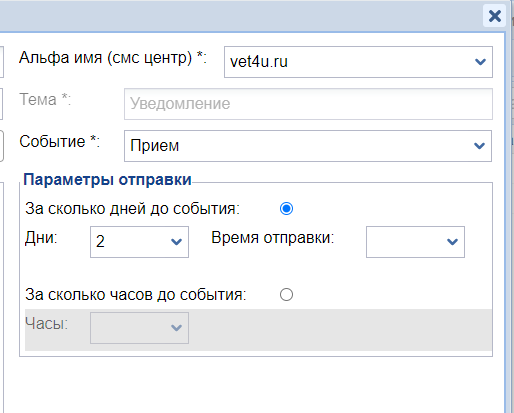Click inside the disabled Часы field
The image size is (514, 413).
tap(139, 328)
